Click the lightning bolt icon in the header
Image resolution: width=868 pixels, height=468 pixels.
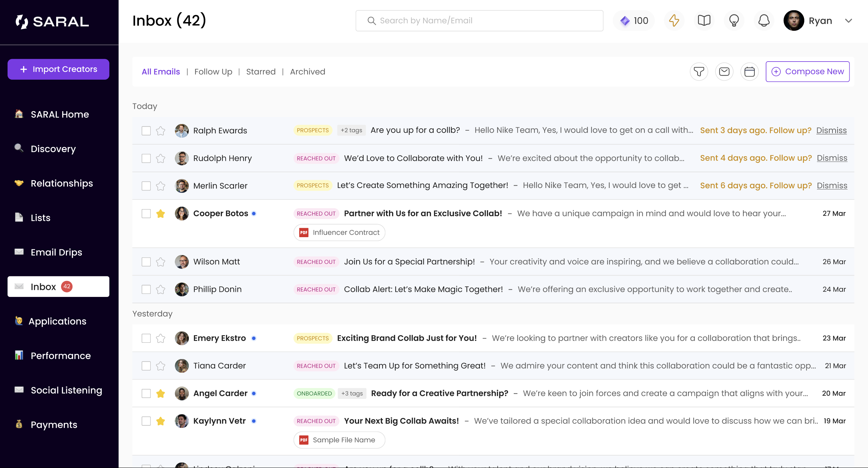[674, 21]
